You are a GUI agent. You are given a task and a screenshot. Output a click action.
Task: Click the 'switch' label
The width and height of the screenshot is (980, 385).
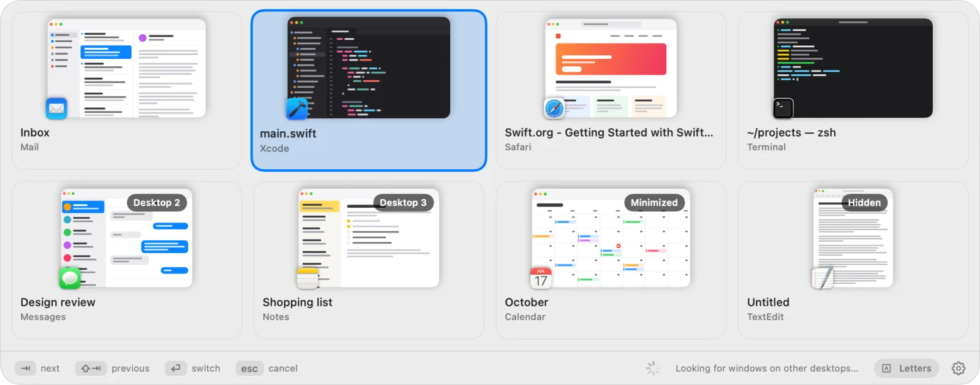[x=206, y=368]
